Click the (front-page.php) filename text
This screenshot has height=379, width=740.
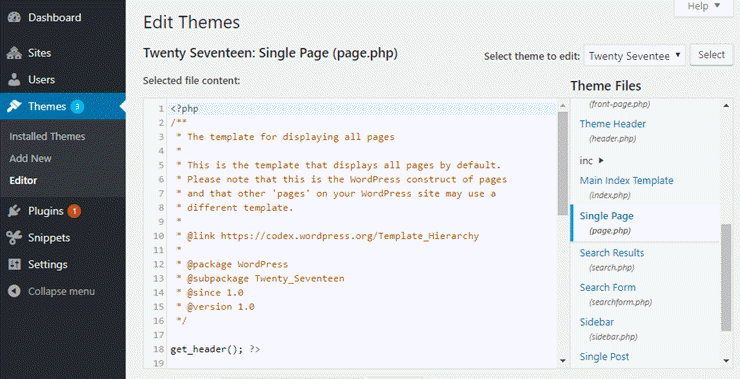click(619, 104)
